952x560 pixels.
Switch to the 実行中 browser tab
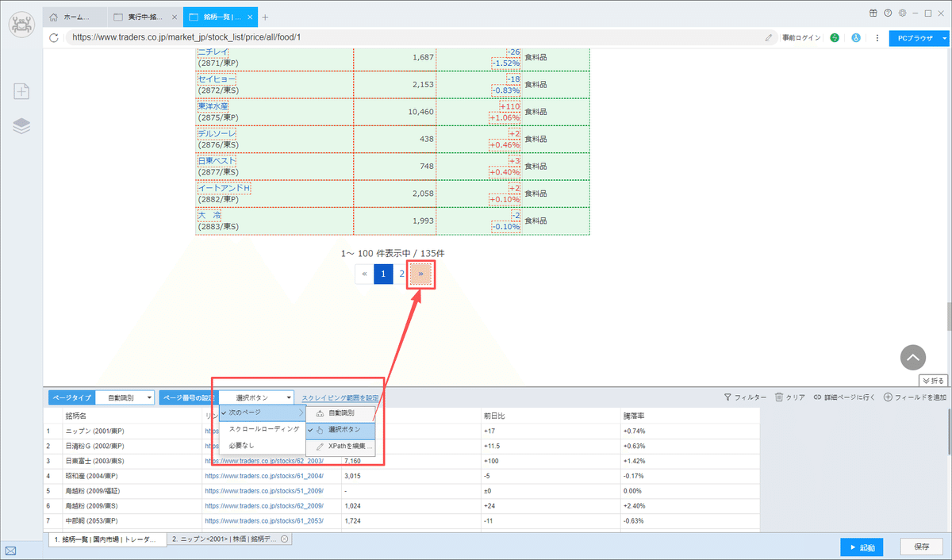point(144,17)
